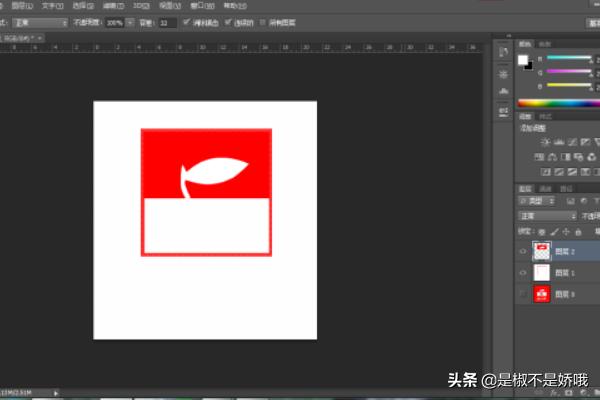Open the 选择 menu in menu bar
The height and width of the screenshot is (400, 600).
click(80, 5)
